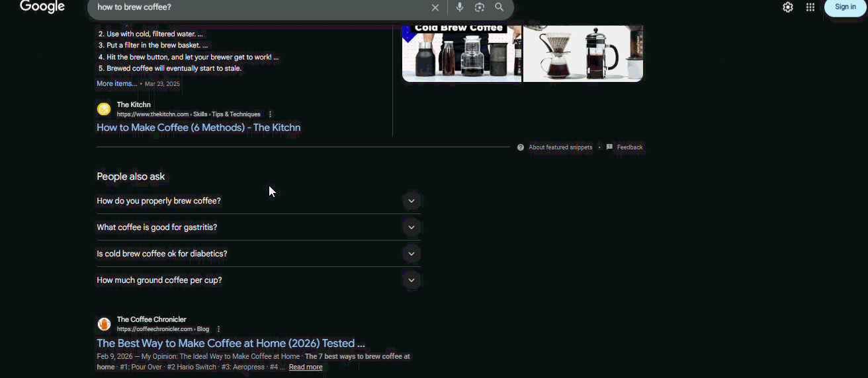Click 'Hit the brew button' step text
This screenshot has width=868, height=378.
pos(193,57)
